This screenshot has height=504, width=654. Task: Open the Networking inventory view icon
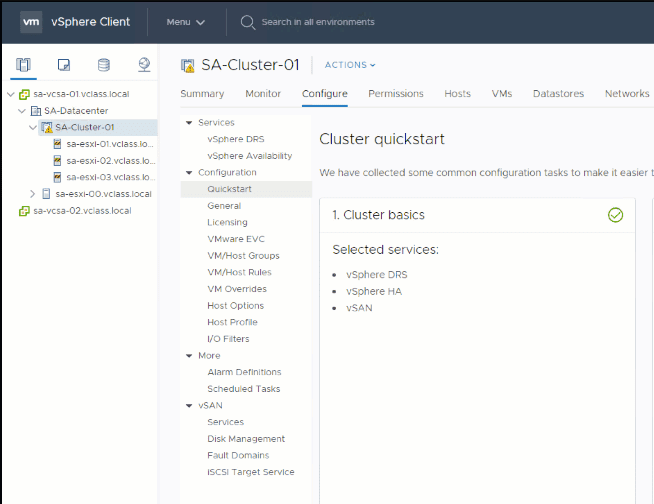144,65
